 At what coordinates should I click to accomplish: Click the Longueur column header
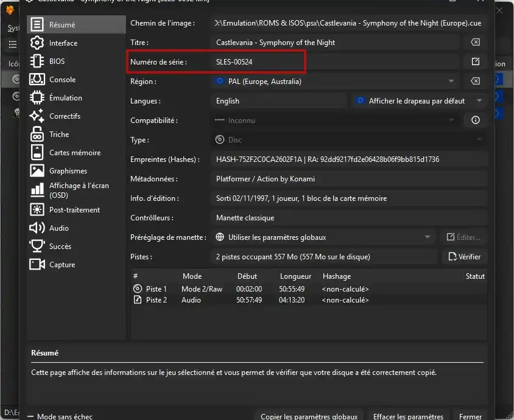coord(295,276)
